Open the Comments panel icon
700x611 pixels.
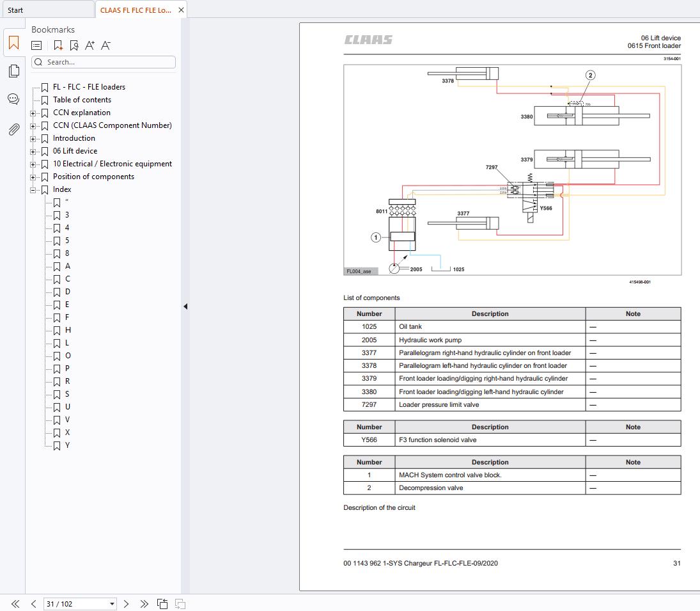[13, 99]
